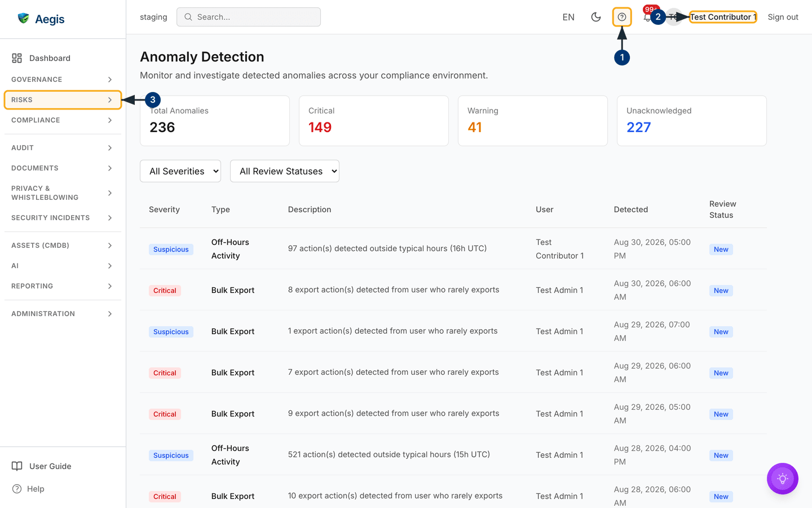
Task: Expand the Risks section chevron
Action: (x=110, y=100)
